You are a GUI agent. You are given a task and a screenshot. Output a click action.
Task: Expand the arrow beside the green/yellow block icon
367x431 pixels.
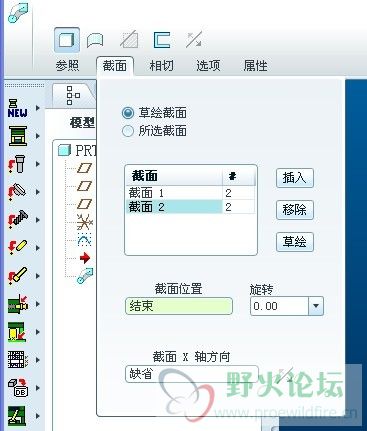click(x=38, y=332)
